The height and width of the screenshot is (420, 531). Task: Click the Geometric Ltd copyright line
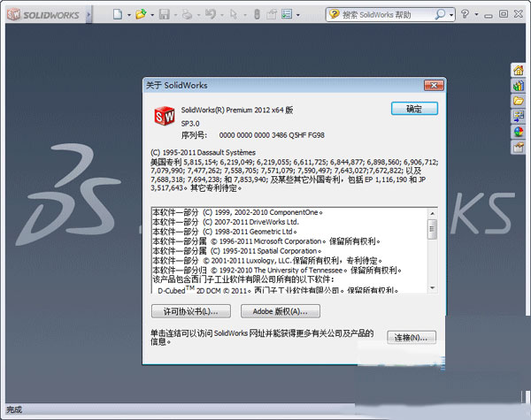coord(225,232)
